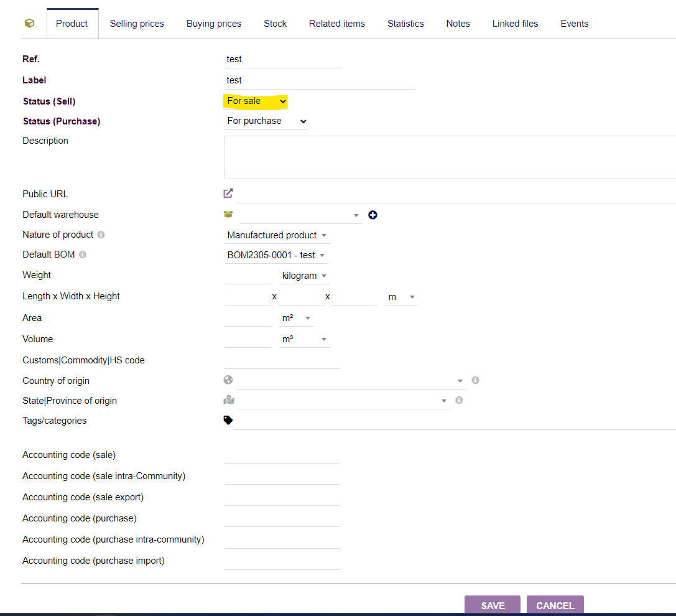Expand the State|Province of origin dropdown

coord(343,401)
